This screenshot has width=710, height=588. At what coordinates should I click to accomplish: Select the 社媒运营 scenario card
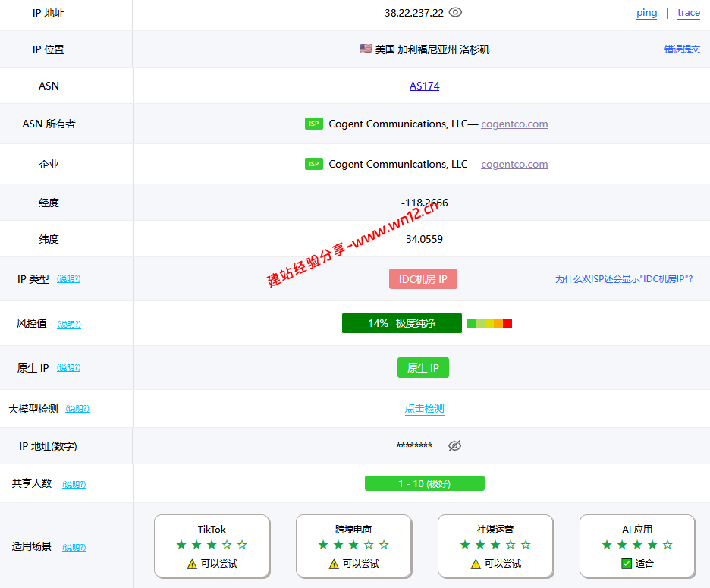pyautogui.click(x=495, y=546)
